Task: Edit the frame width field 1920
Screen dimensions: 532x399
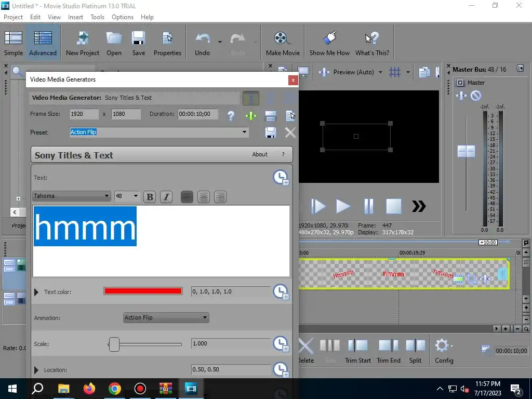Action: point(84,114)
